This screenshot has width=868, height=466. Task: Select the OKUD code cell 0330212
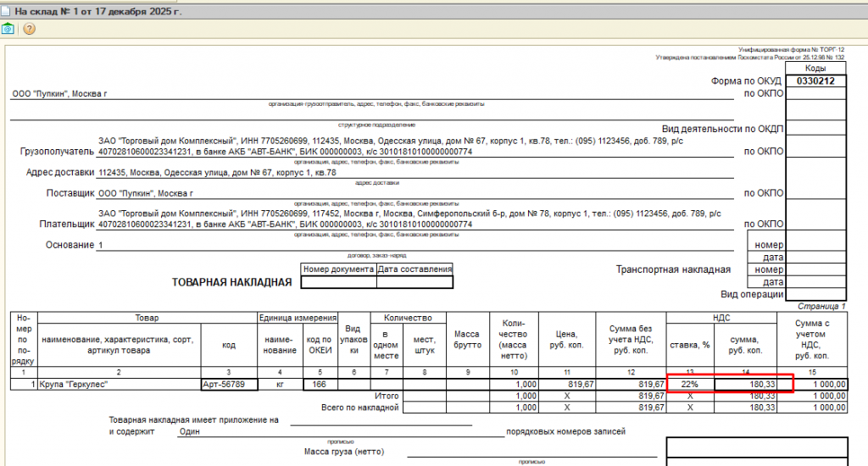[815, 80]
